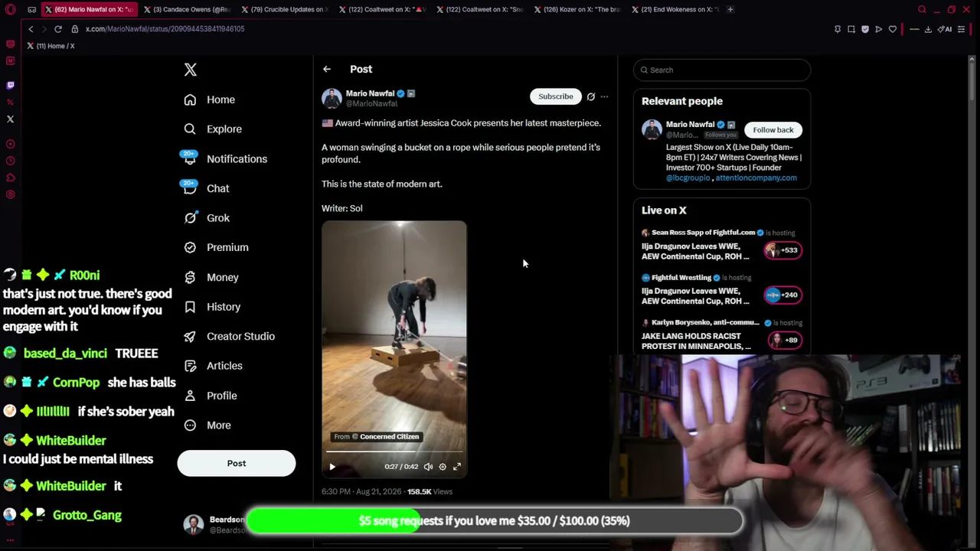Switch to the End Wokeness browser tab

(678, 9)
